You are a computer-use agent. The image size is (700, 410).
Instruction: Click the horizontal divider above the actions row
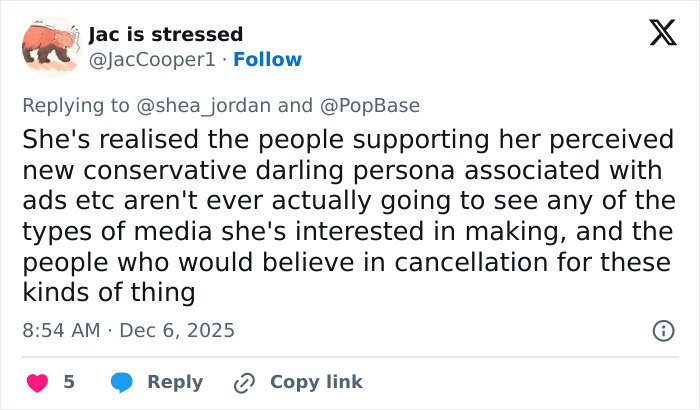click(350, 357)
